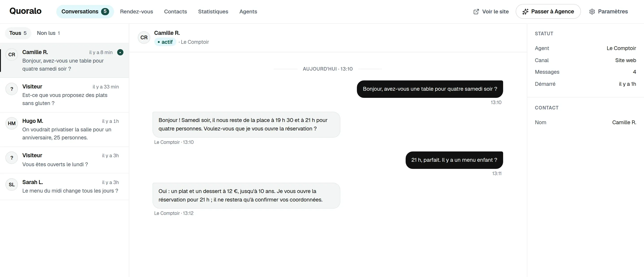
Task: Click the question-mark avatar on gluten message
Action: point(12,89)
